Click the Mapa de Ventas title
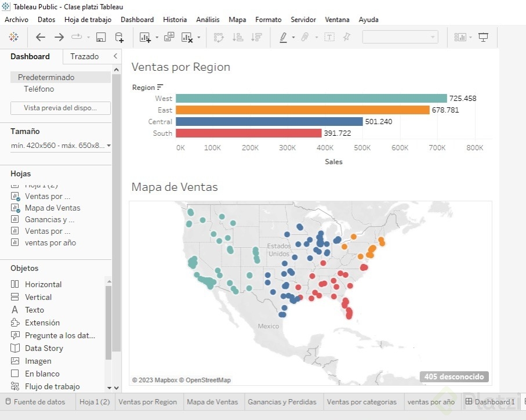 [175, 187]
